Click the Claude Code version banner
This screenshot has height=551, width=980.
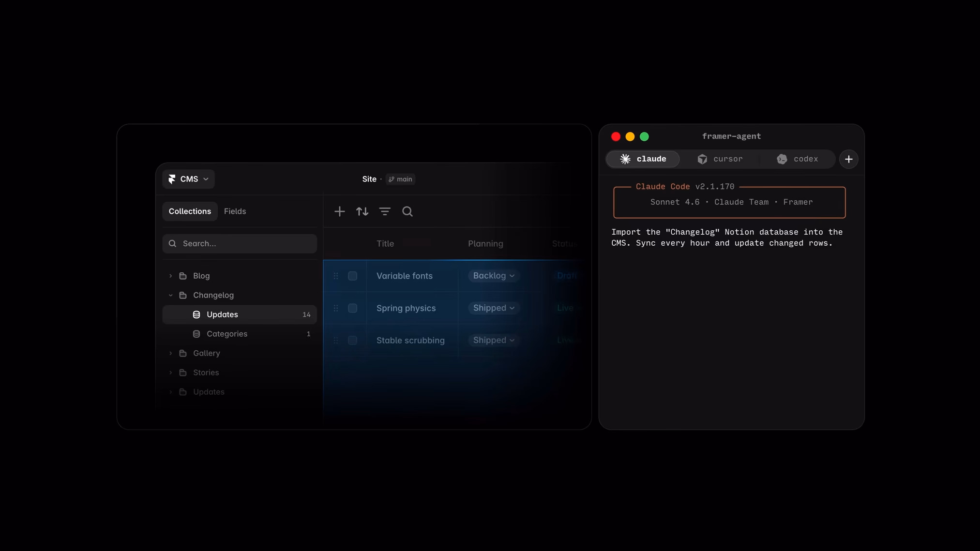point(729,201)
